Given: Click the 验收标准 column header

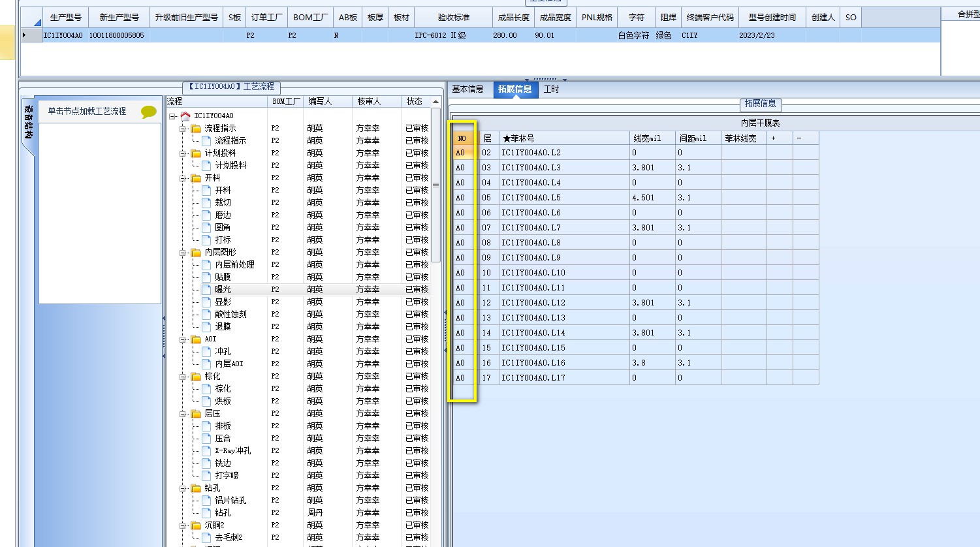Looking at the screenshot, I should click(x=453, y=18).
